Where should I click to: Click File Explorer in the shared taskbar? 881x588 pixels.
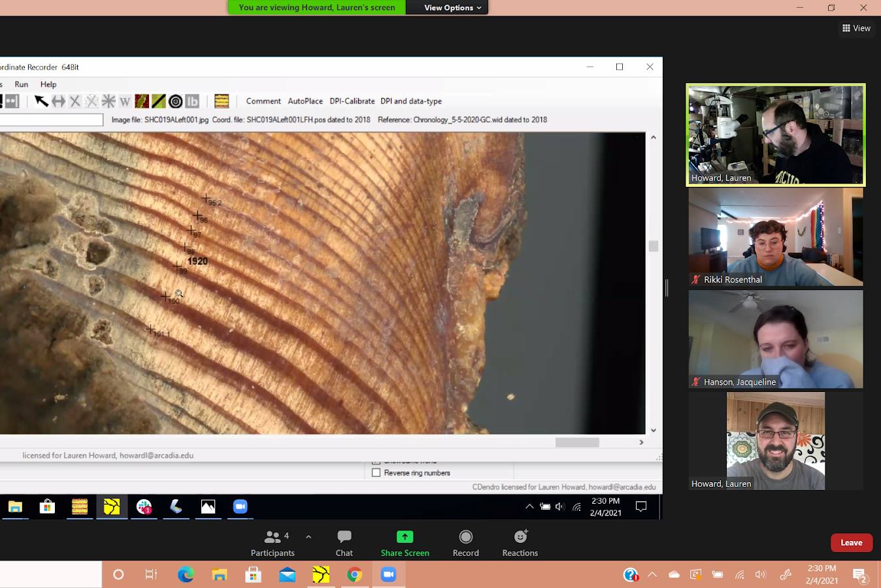[15, 506]
